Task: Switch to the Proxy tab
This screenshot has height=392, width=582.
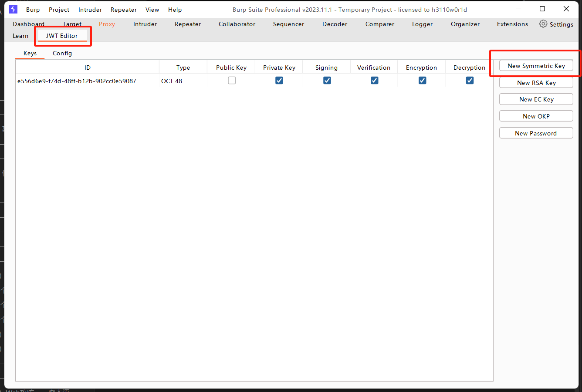Action: coord(107,24)
